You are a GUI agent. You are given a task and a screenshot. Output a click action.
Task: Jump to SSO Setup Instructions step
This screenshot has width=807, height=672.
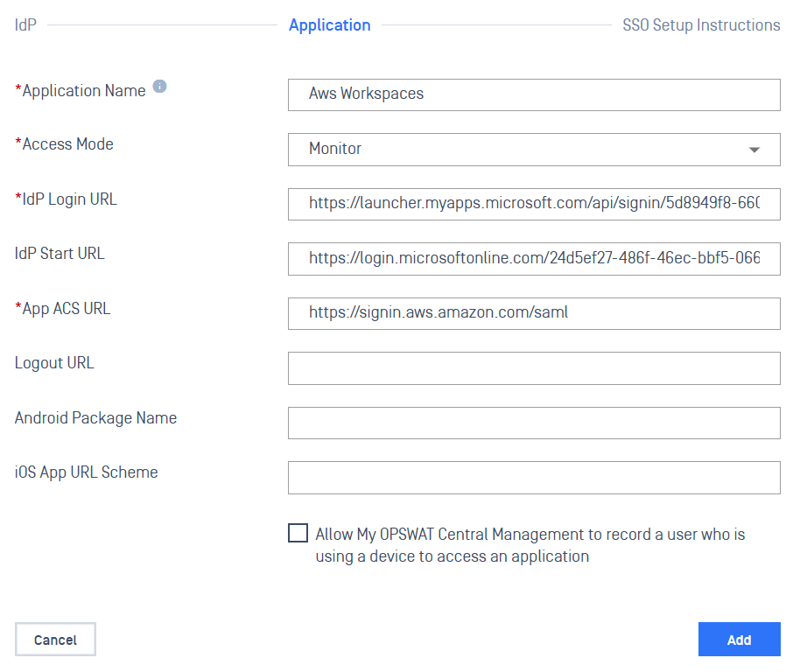(x=700, y=25)
